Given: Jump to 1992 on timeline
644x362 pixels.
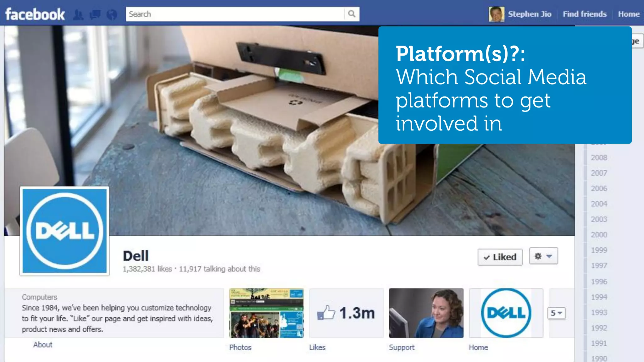Looking at the screenshot, I should click(x=599, y=328).
